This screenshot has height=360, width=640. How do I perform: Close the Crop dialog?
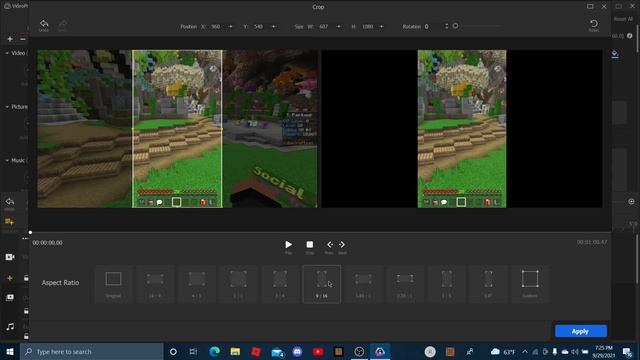pyautogui.click(x=604, y=7)
